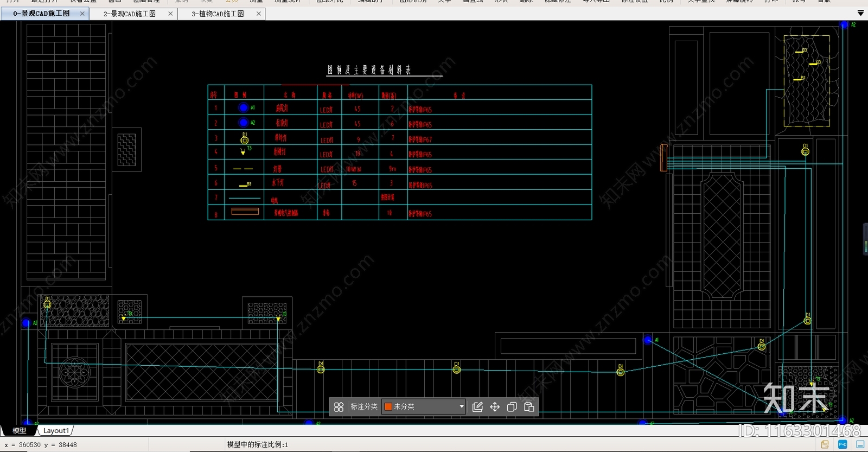Screen dimensions: 868x452
Task: Click the copy annotation icon
Action: [x=512, y=407]
